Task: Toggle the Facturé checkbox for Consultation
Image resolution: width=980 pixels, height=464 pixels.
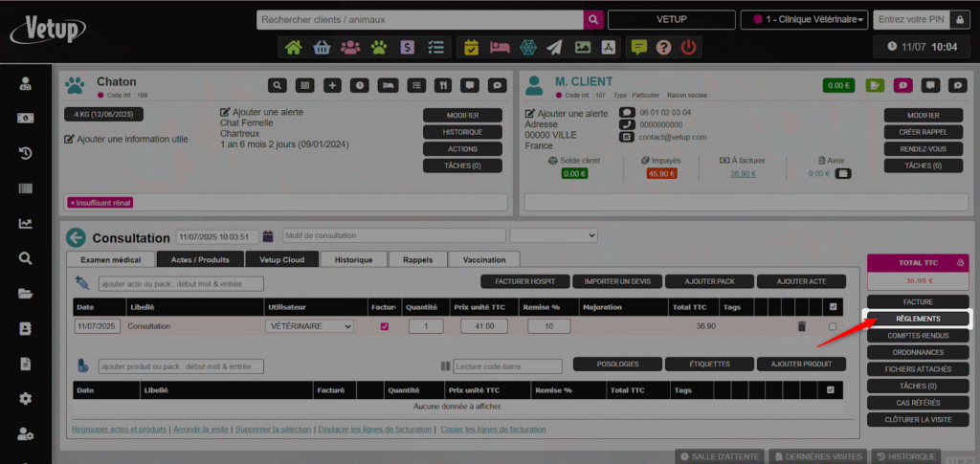Action: [385, 327]
